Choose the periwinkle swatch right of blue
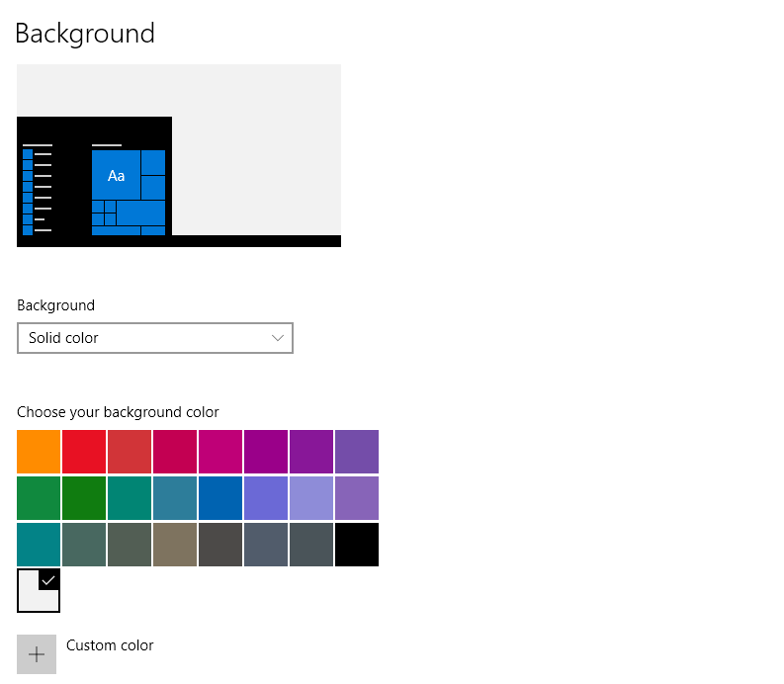Image resolution: width=784 pixels, height=684 pixels. [x=266, y=498]
